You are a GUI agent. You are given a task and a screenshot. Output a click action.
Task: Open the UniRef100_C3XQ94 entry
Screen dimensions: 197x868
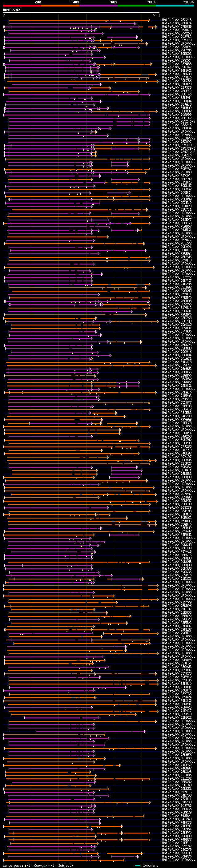(x=177, y=47)
